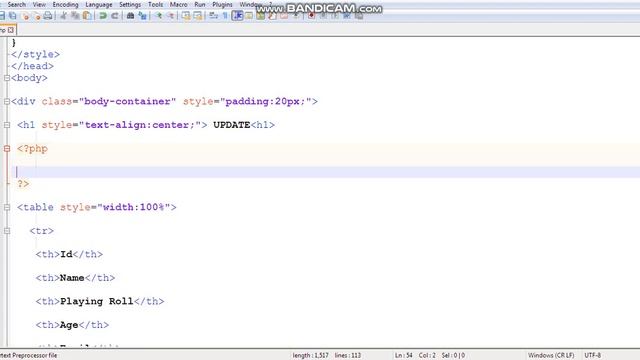Click the UTF-8 encoding in status bar
This screenshot has height=360, width=640.
[x=593, y=356]
